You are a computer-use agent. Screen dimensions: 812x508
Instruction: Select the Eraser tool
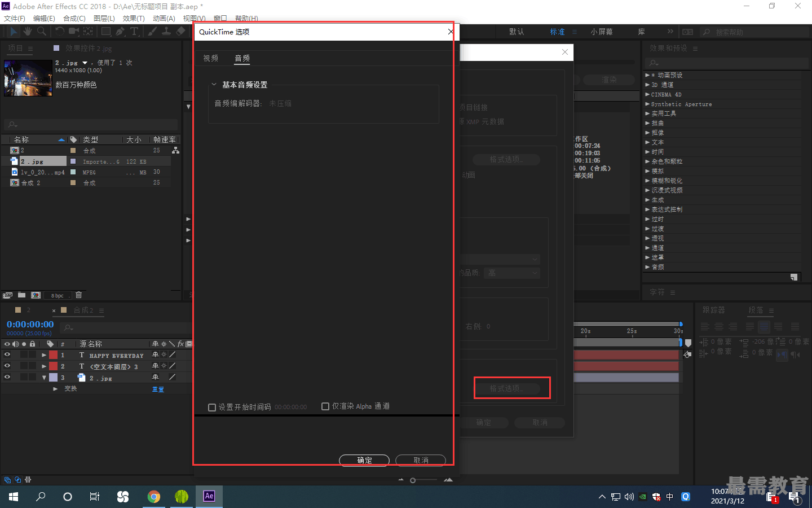click(x=180, y=32)
